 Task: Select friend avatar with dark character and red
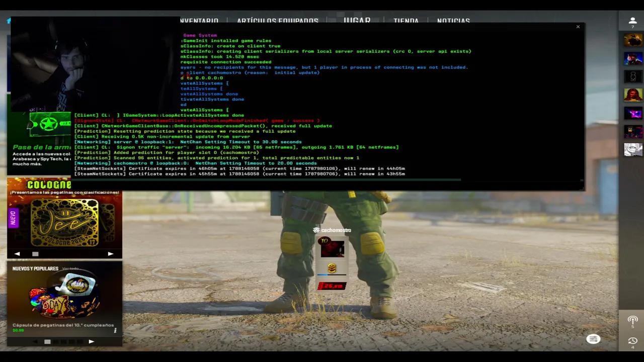pos(633,131)
